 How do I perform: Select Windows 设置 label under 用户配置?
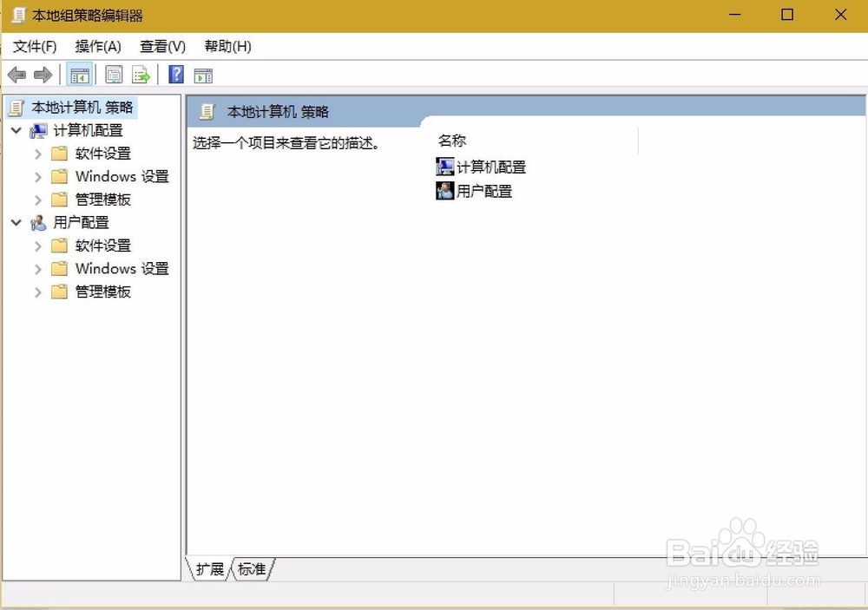[122, 268]
